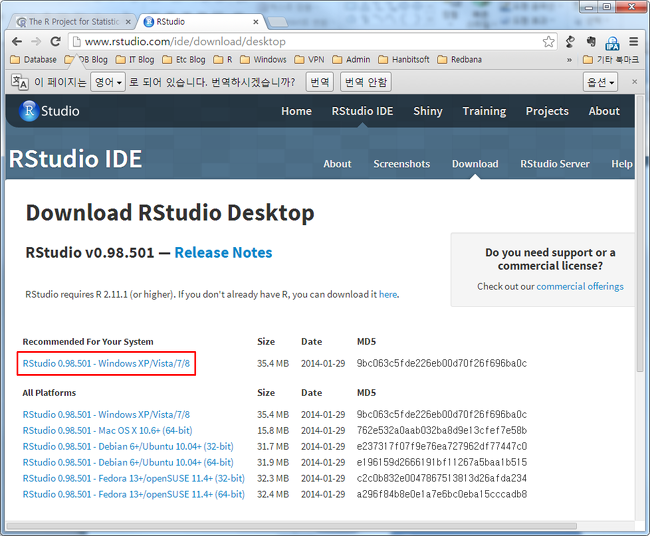Open the RStudio Server subnavigation item
This screenshot has height=536, width=650.
tap(555, 164)
